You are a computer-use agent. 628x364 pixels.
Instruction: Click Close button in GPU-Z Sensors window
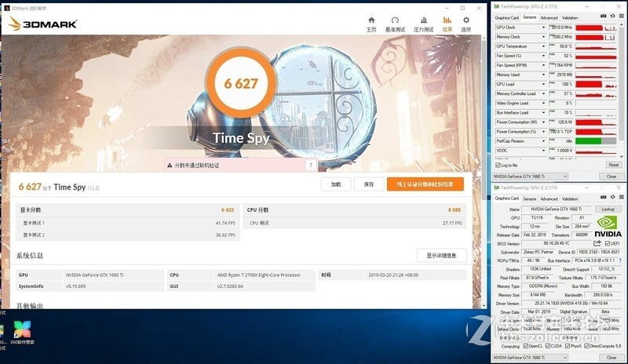[x=612, y=177]
